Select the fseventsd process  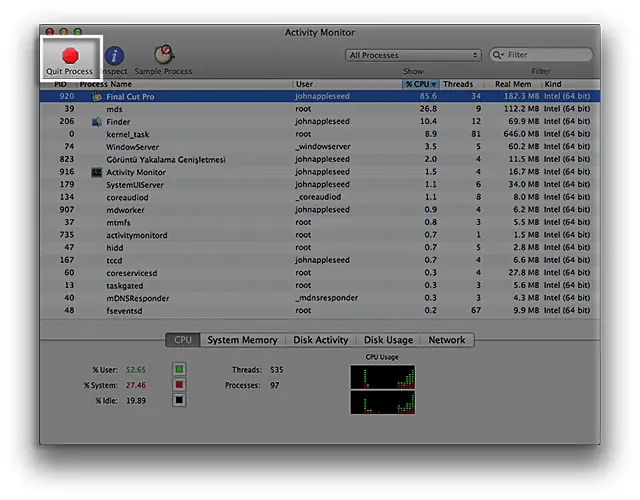pyautogui.click(x=124, y=311)
